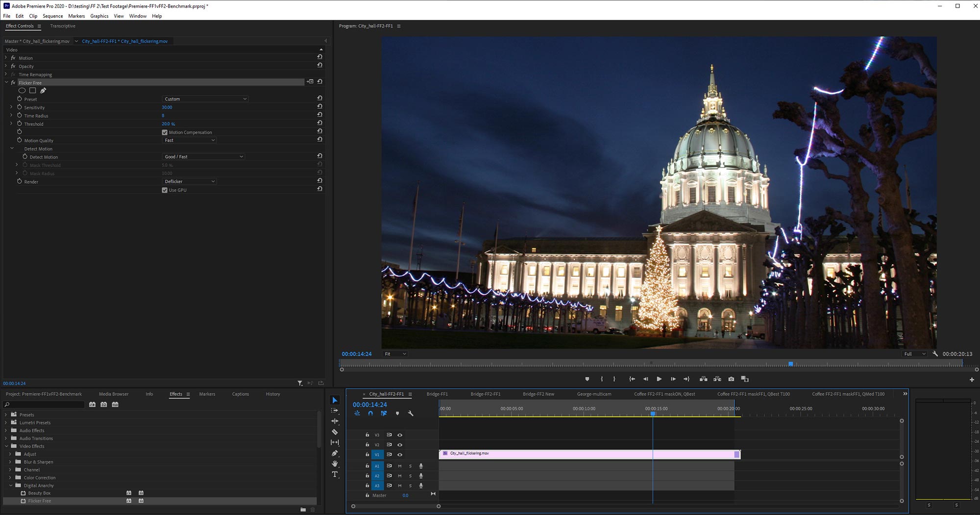Viewport: 980px width, 515px height.
Task: Click the Lift button
Action: 703,379
